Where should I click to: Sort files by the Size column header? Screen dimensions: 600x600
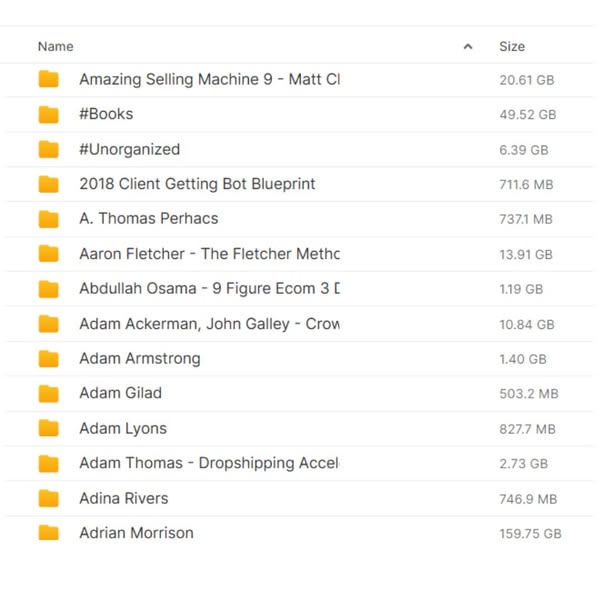(x=511, y=47)
